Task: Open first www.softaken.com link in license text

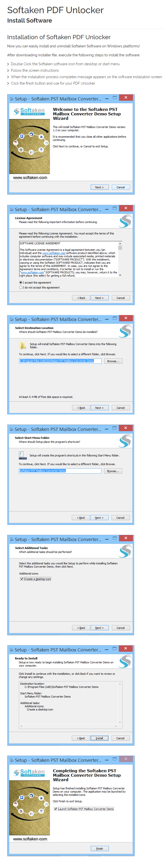Action: pyautogui.click(x=54, y=253)
